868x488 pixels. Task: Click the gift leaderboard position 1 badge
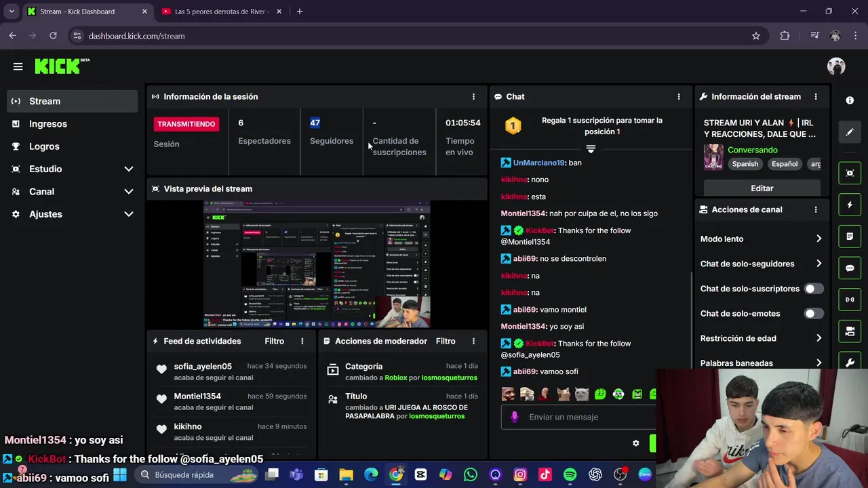(x=513, y=126)
